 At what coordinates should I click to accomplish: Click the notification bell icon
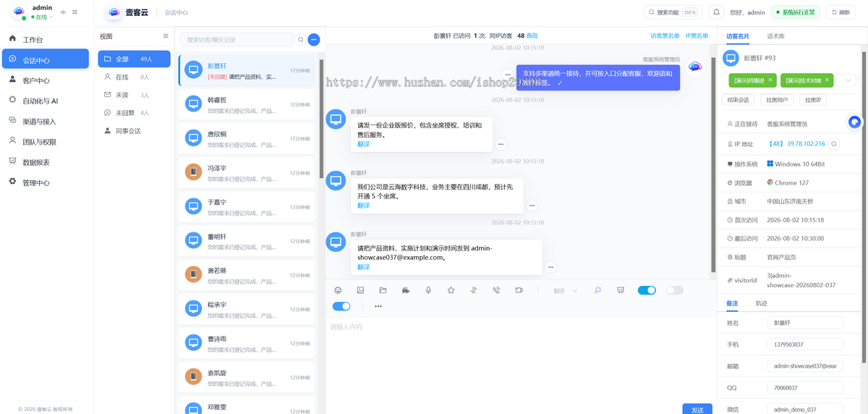tap(716, 12)
